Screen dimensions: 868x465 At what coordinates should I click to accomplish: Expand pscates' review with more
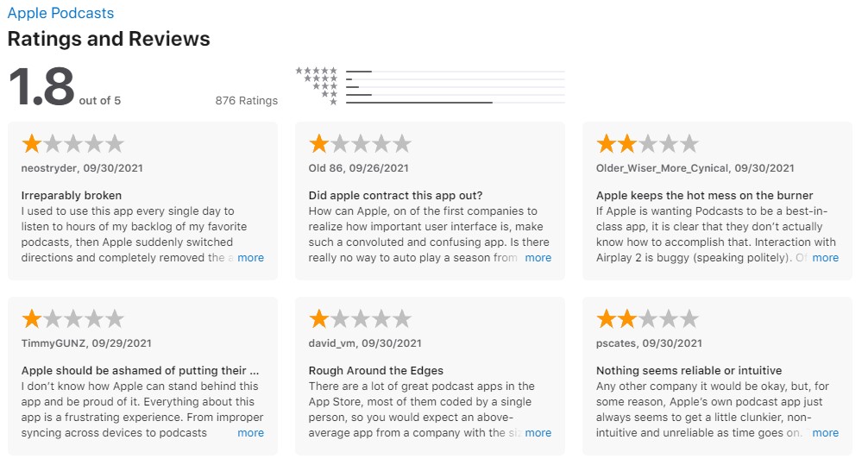click(x=826, y=433)
